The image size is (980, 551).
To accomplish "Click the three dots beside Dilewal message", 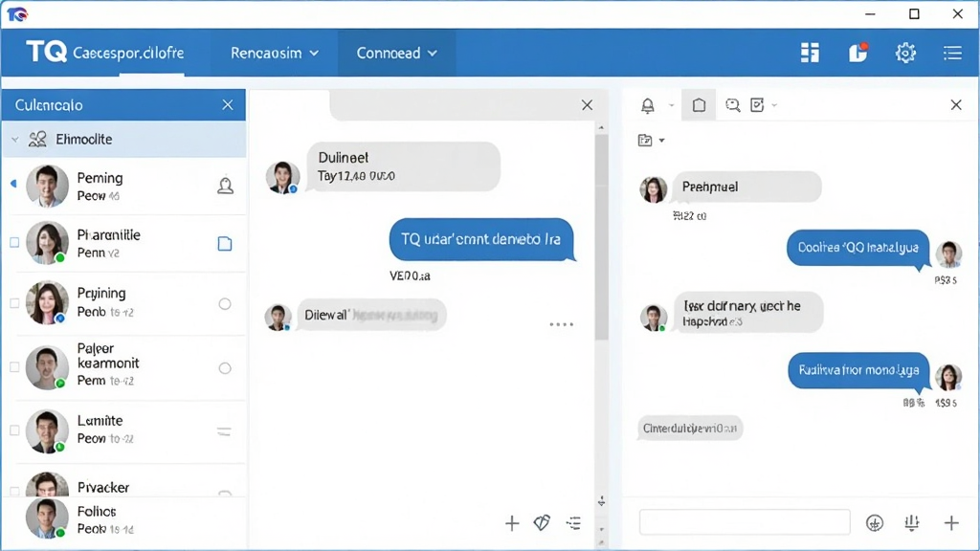I will [561, 325].
